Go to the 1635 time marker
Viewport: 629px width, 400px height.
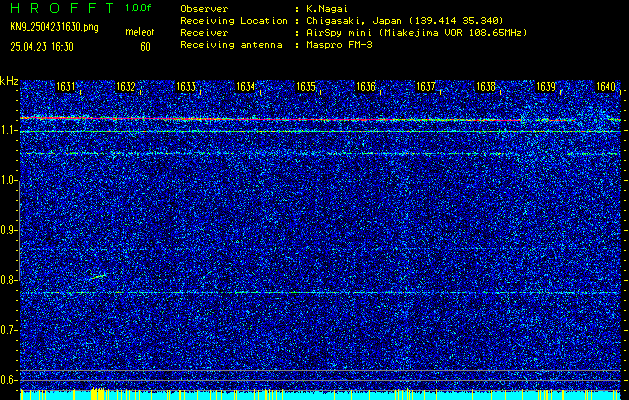coord(305,87)
